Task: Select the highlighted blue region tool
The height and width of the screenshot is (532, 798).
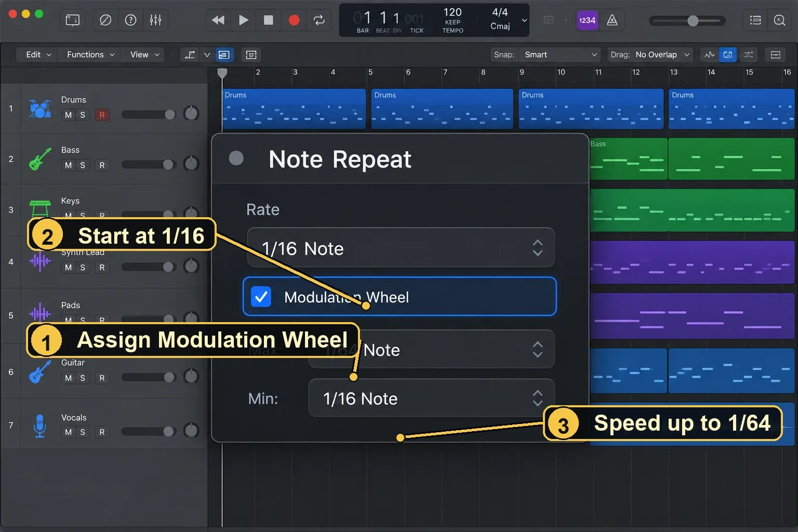Action: coord(224,55)
